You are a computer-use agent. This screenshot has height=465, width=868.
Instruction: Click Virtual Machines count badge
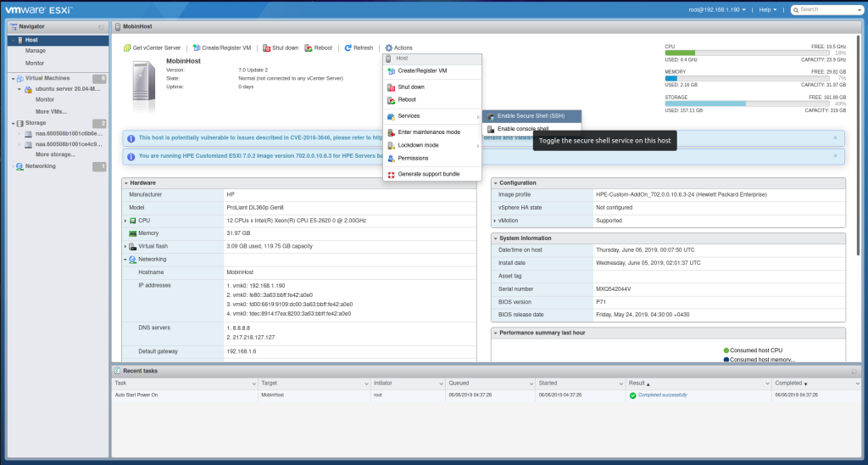100,79
